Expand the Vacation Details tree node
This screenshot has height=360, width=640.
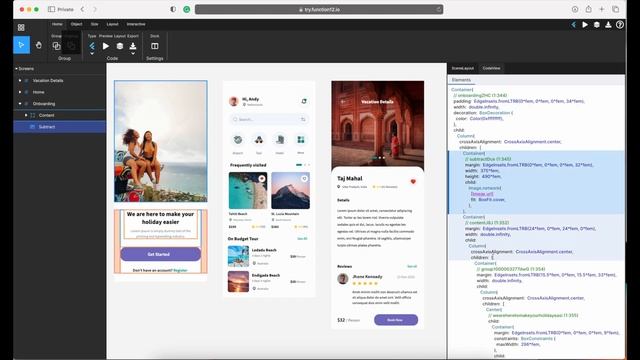(x=20, y=80)
